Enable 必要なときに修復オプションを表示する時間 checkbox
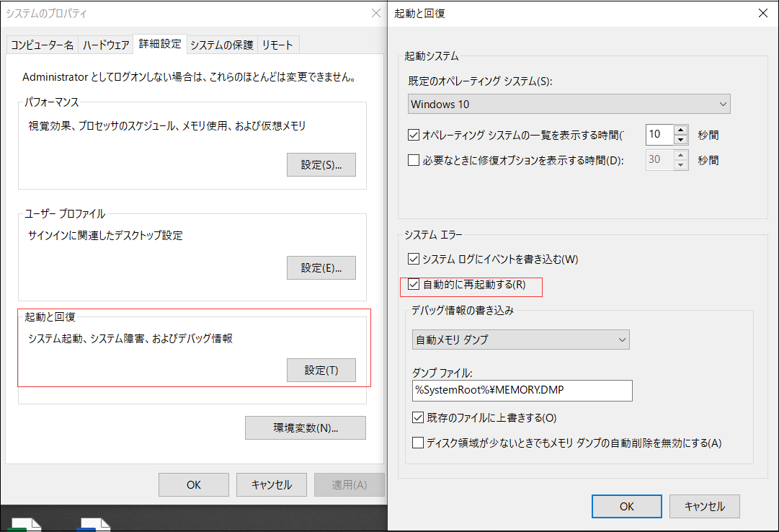 point(414,160)
